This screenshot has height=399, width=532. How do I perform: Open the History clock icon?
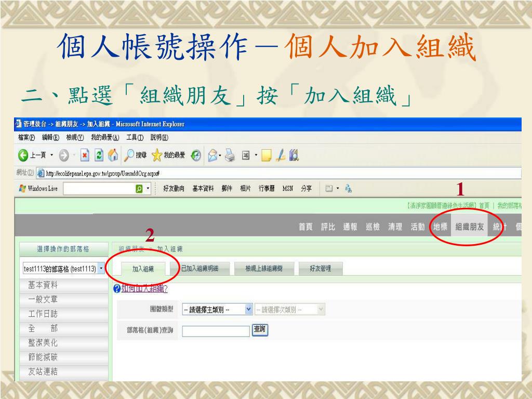tap(196, 155)
